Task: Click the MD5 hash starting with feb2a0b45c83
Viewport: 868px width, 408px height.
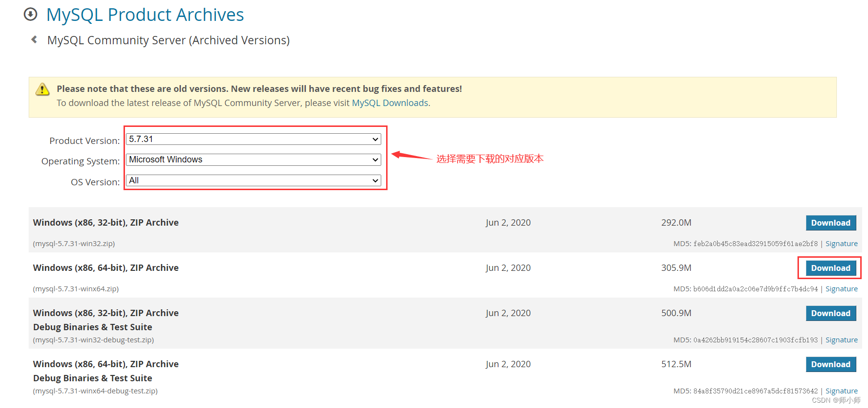Action: (x=756, y=244)
